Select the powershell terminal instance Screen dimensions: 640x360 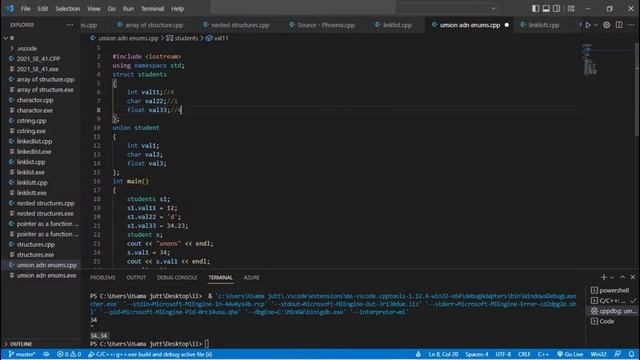point(613,290)
